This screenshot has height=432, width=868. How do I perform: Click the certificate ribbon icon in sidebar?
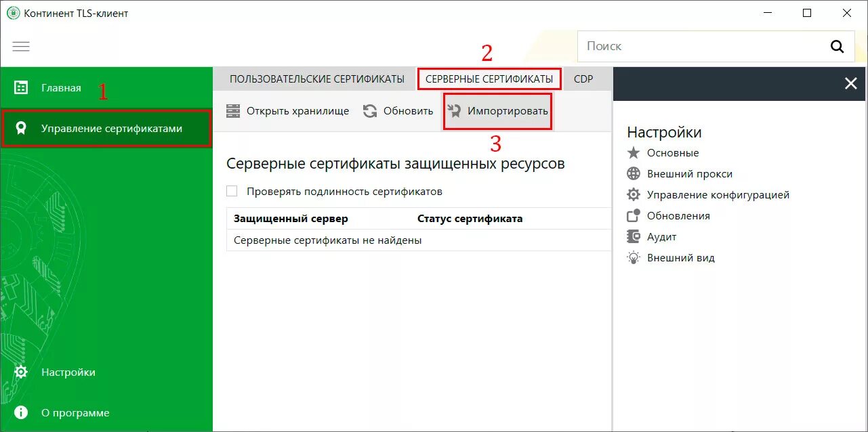click(x=21, y=128)
